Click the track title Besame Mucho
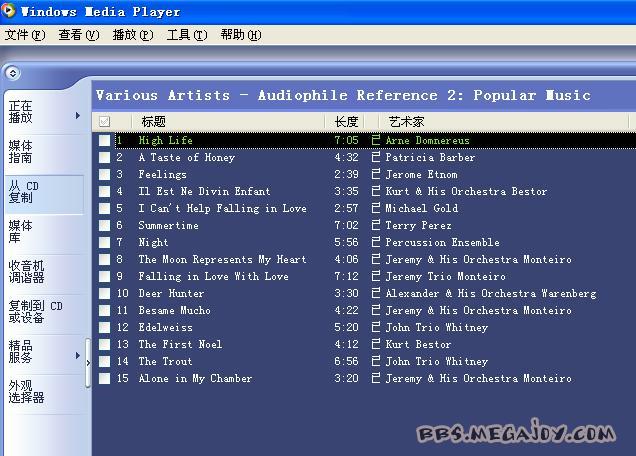The height and width of the screenshot is (456, 636). tap(174, 310)
